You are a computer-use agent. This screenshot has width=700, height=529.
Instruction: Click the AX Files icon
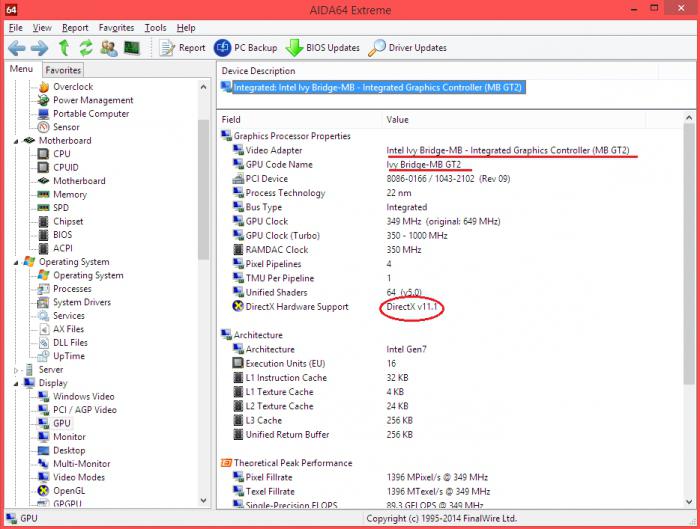coord(44,329)
